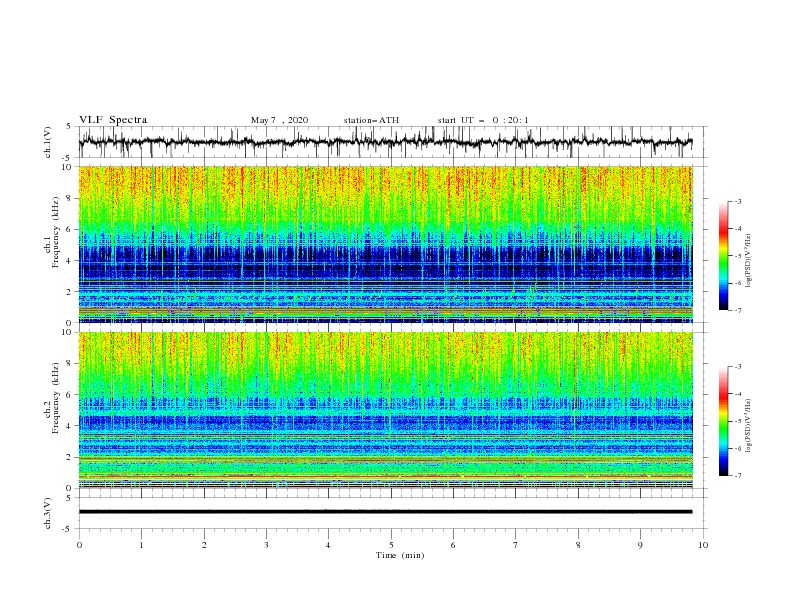Click the '-3' label on ch.2 colorbar
This screenshot has height=612, width=792.
pos(737,367)
